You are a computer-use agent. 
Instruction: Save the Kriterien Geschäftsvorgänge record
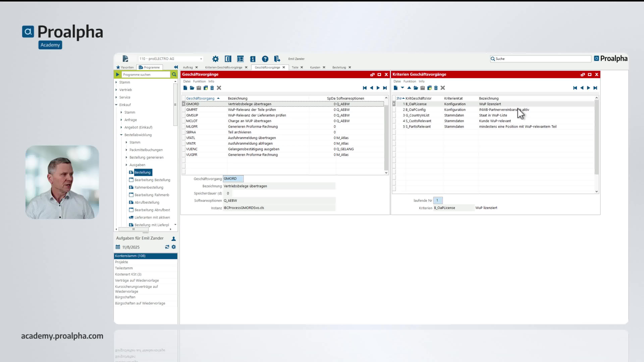(x=422, y=88)
